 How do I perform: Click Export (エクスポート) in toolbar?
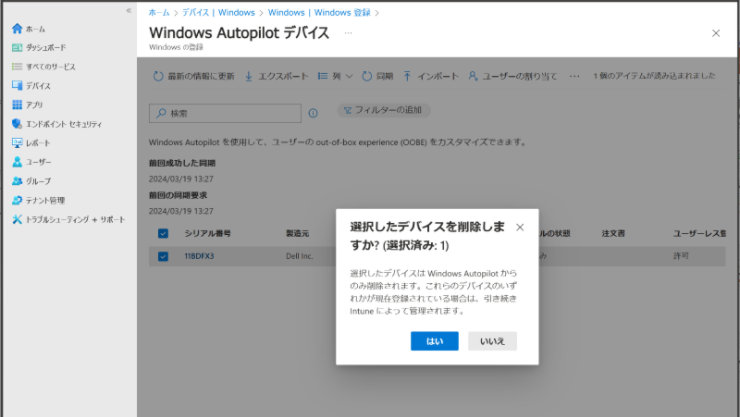point(276,76)
